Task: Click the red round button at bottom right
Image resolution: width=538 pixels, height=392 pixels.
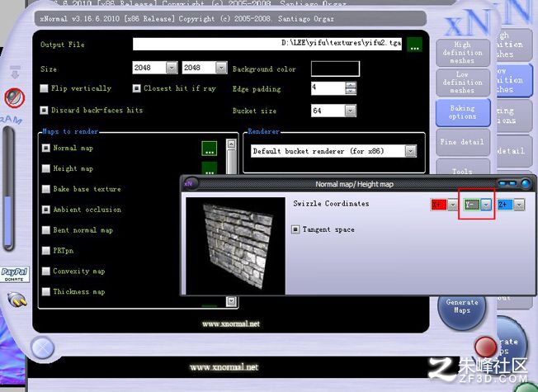Action: 485,347
